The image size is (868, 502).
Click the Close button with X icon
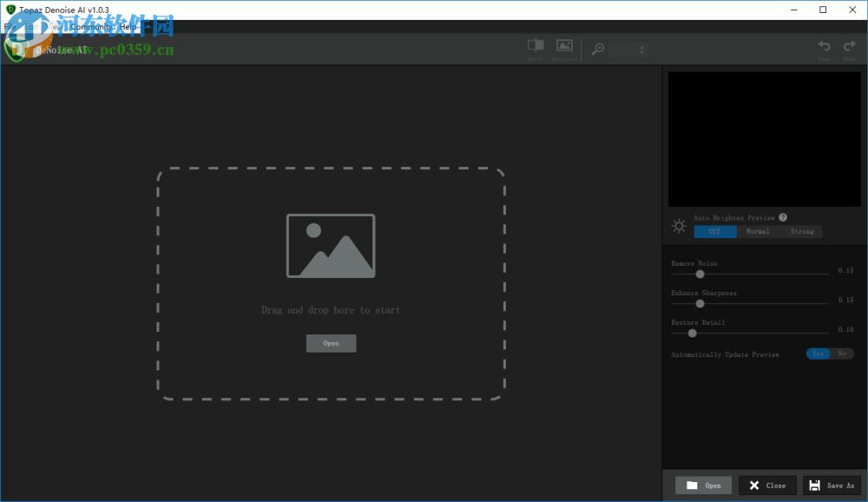point(767,485)
